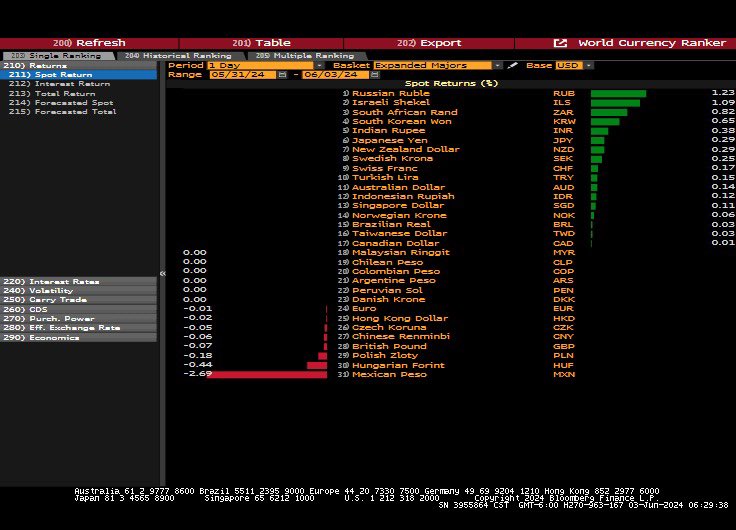Viewport: 736px width, 530px height.
Task: Click the Table button
Action: 261,43
